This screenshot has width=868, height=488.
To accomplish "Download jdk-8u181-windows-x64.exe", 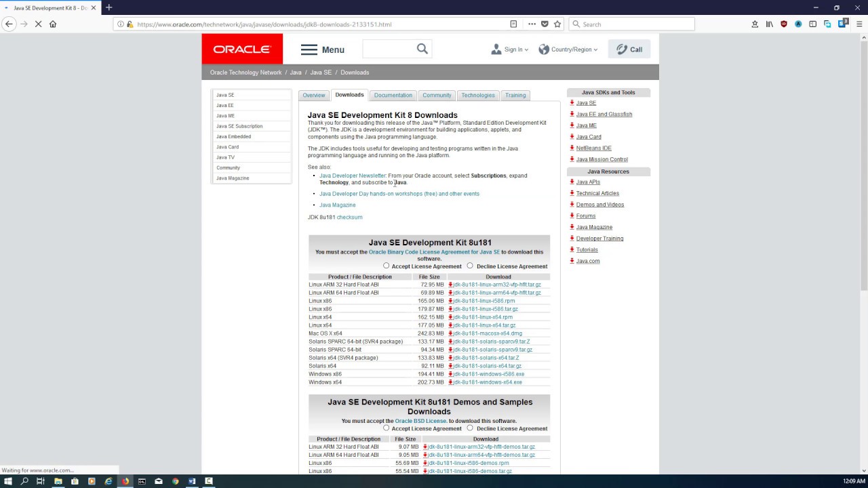I will pos(488,382).
